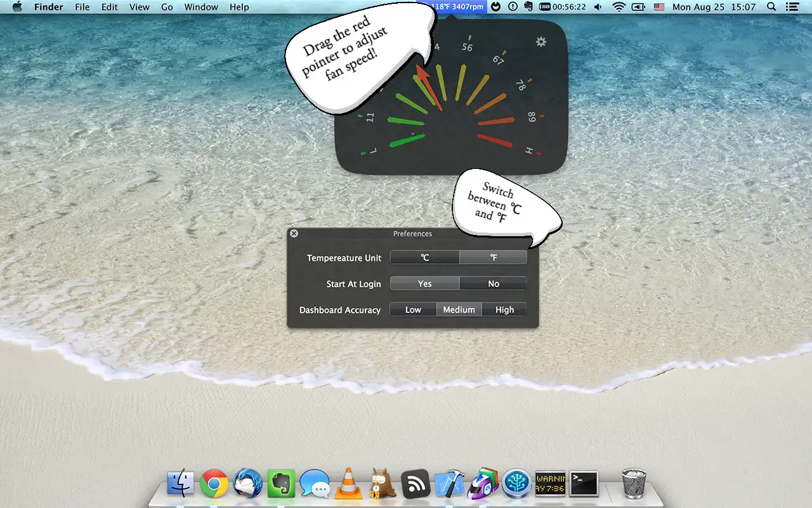Open the blue circular branching-tree Dock app

(x=516, y=484)
